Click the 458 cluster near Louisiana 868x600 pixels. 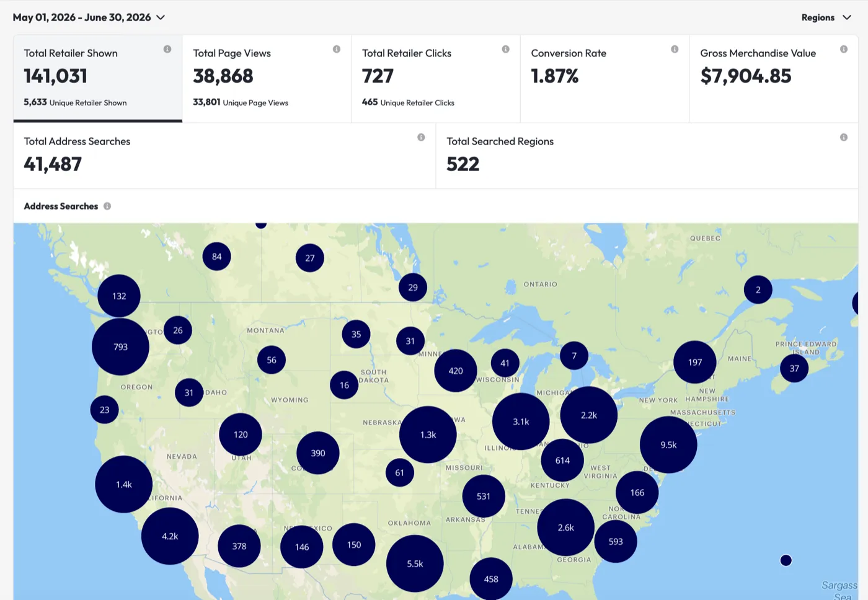pos(491,579)
